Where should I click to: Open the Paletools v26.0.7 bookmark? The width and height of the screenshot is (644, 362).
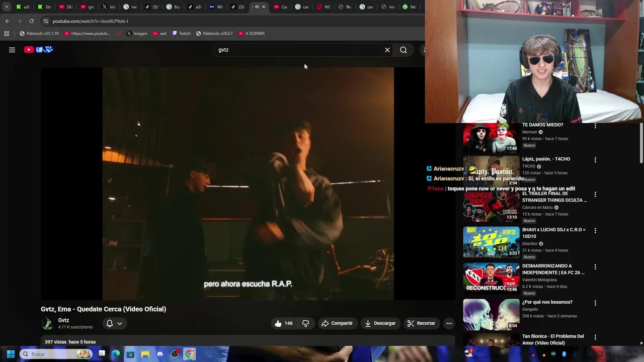click(x=214, y=34)
